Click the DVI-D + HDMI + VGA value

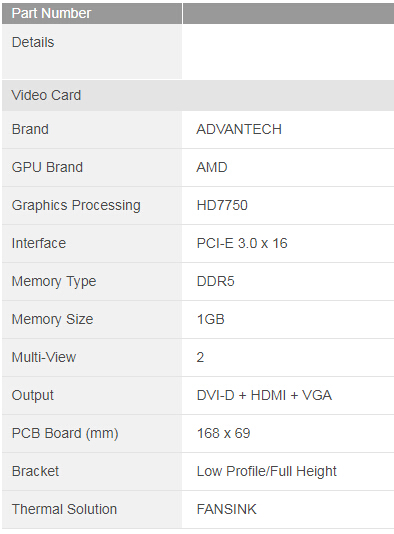[264, 395]
